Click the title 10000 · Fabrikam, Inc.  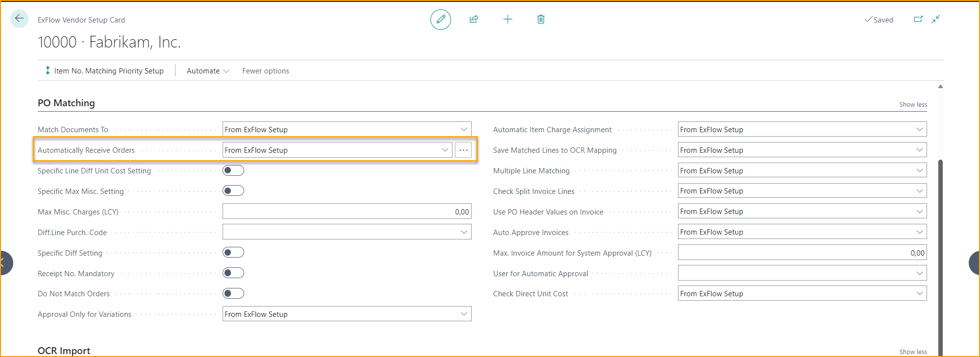point(109,42)
